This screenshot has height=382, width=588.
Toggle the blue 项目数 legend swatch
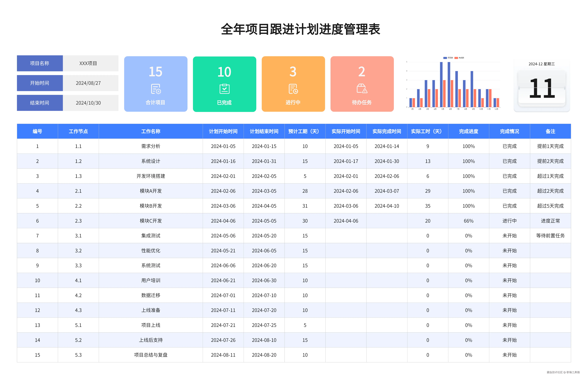tap(445, 58)
